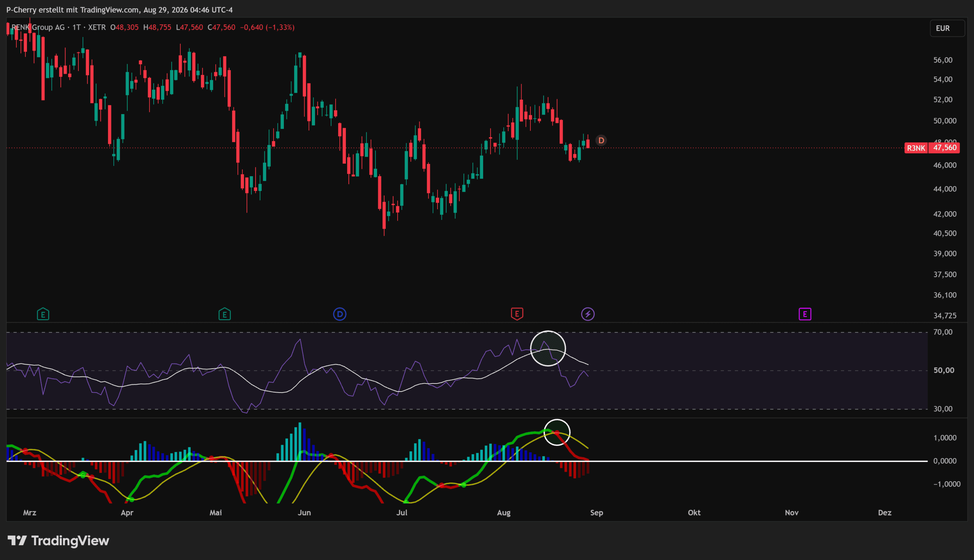974x560 pixels.
Task: Click the Okt label on time axis
Action: (694, 513)
